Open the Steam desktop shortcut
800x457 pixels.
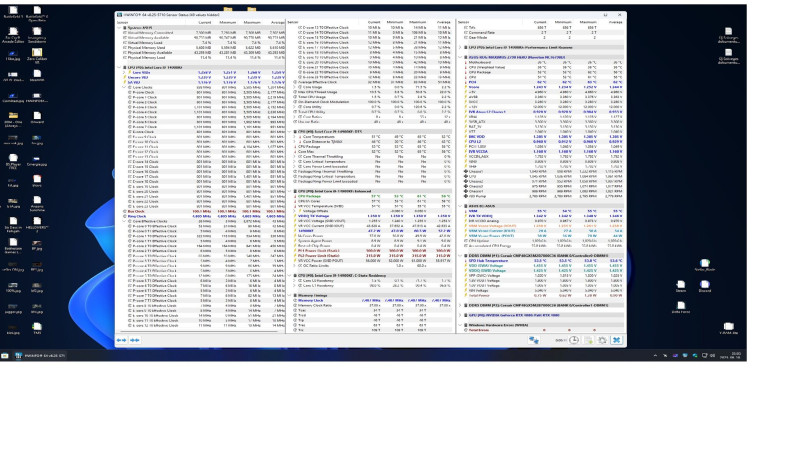point(681,286)
